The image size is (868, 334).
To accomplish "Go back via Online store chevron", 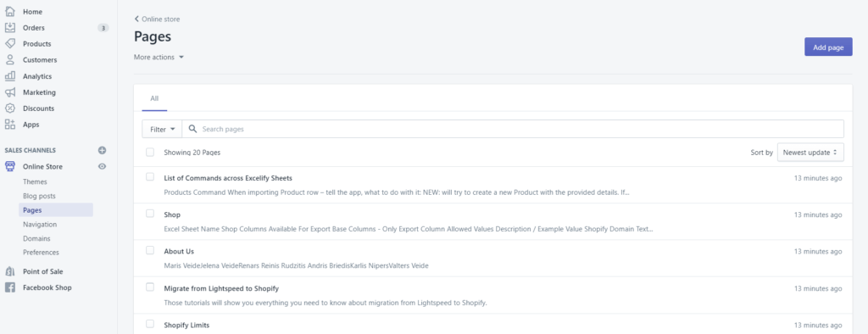I will pyautogui.click(x=136, y=19).
